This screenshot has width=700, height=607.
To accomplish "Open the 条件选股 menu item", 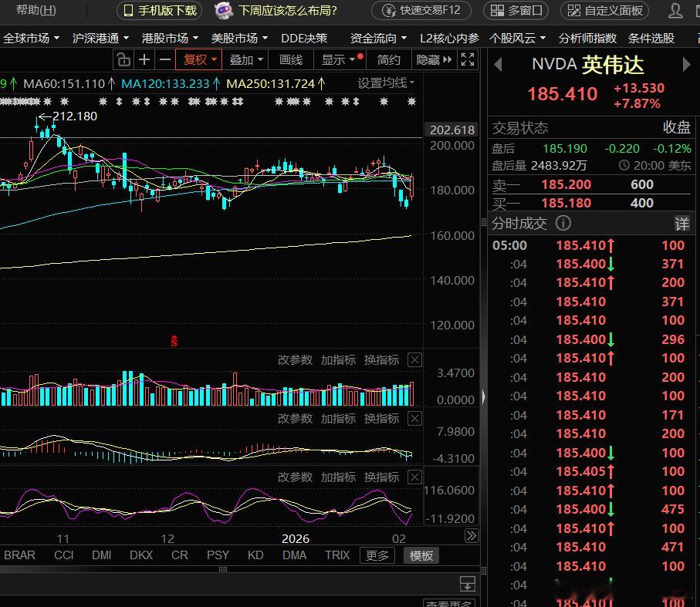I will 651,39.
